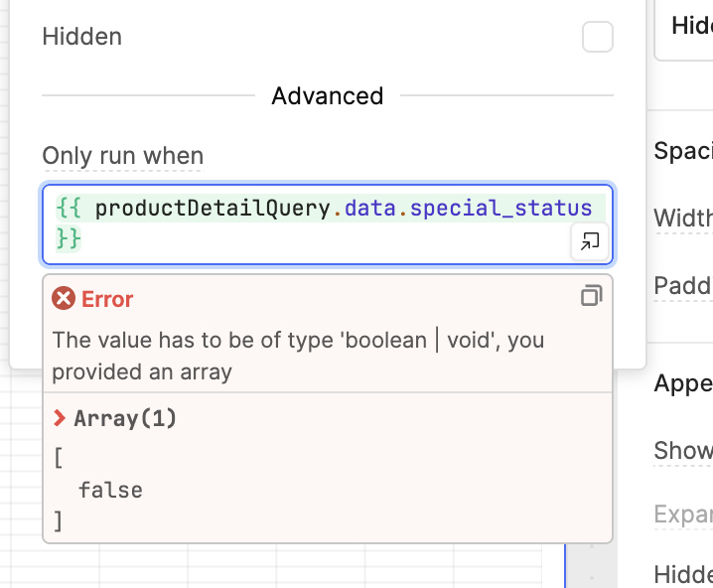Click the top input in right panel
Image resolution: width=713 pixels, height=588 pixels.
pyautogui.click(x=683, y=30)
